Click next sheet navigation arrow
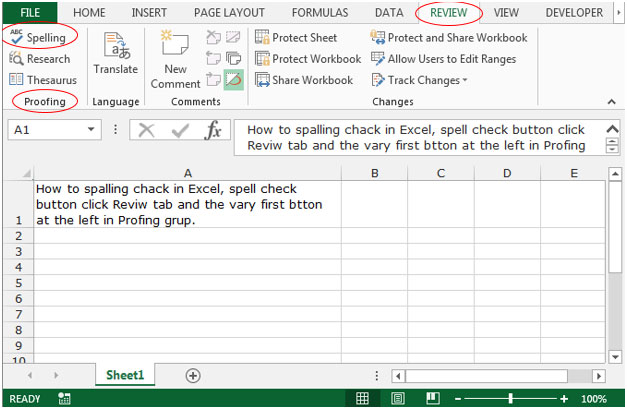The height and width of the screenshot is (409, 627). [56, 375]
